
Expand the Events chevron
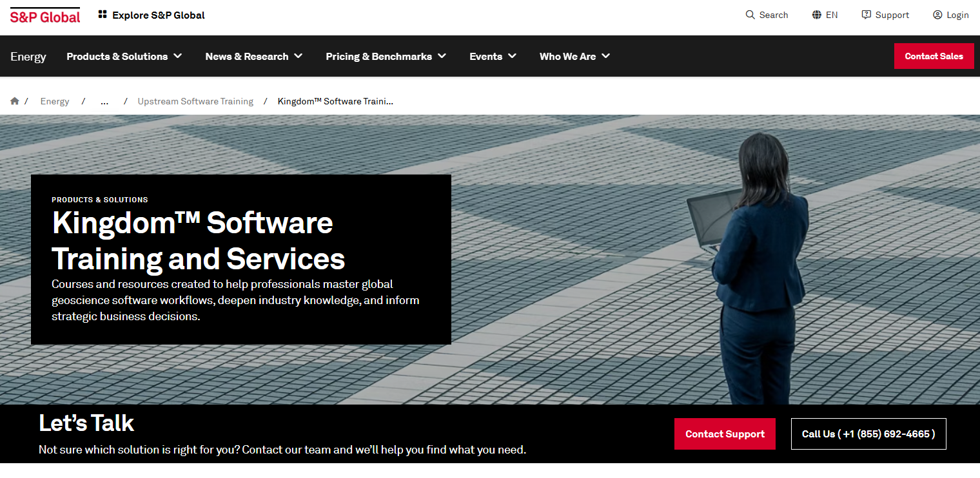click(x=512, y=56)
